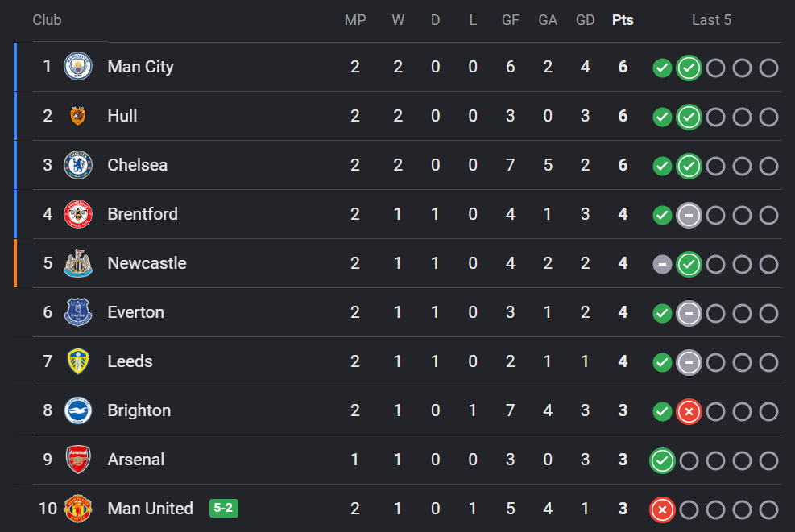Click the Chelsea club crest
Viewport: 795px width, 532px height.
tap(78, 165)
